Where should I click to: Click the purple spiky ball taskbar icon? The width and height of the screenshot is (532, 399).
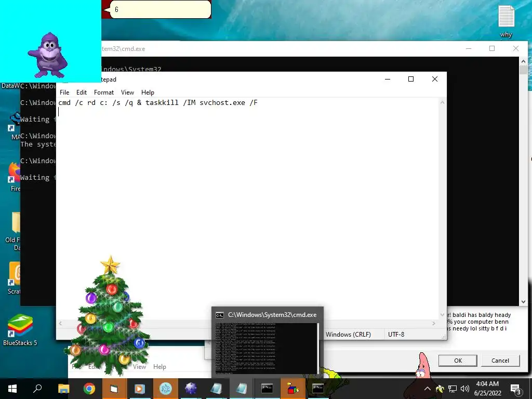pos(191,389)
